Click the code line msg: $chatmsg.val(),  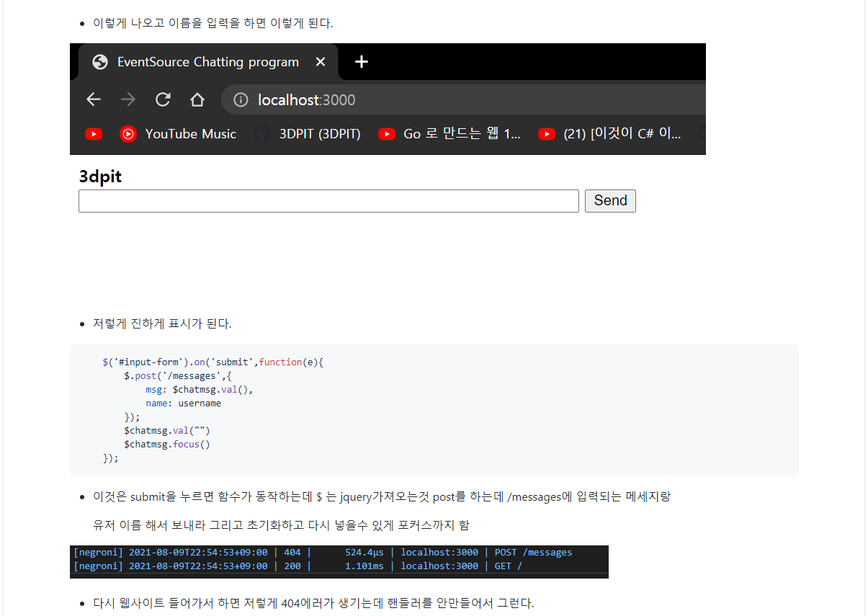(200, 390)
